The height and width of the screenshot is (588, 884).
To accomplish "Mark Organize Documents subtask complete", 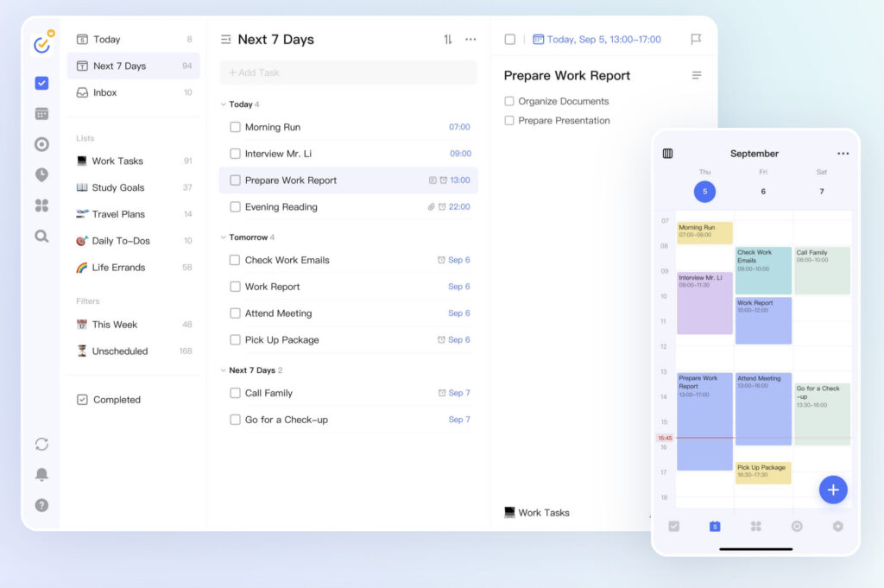I will click(x=509, y=101).
